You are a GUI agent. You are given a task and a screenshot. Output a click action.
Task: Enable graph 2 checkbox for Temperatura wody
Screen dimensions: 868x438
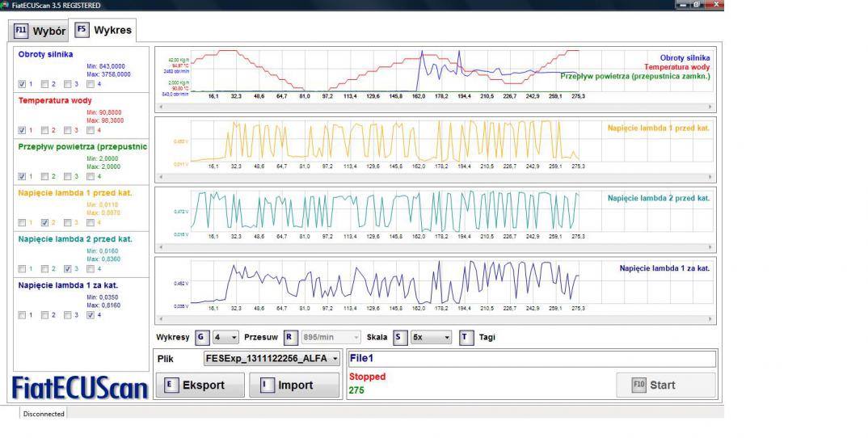pyautogui.click(x=44, y=130)
